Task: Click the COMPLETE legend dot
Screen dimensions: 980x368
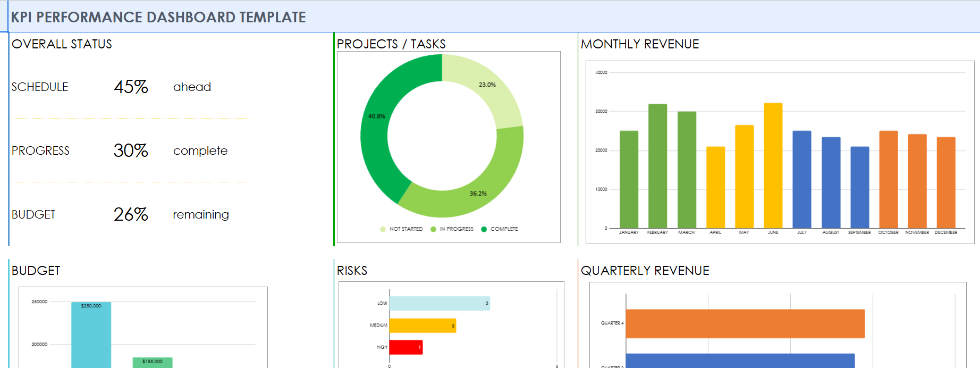Action: tap(484, 229)
